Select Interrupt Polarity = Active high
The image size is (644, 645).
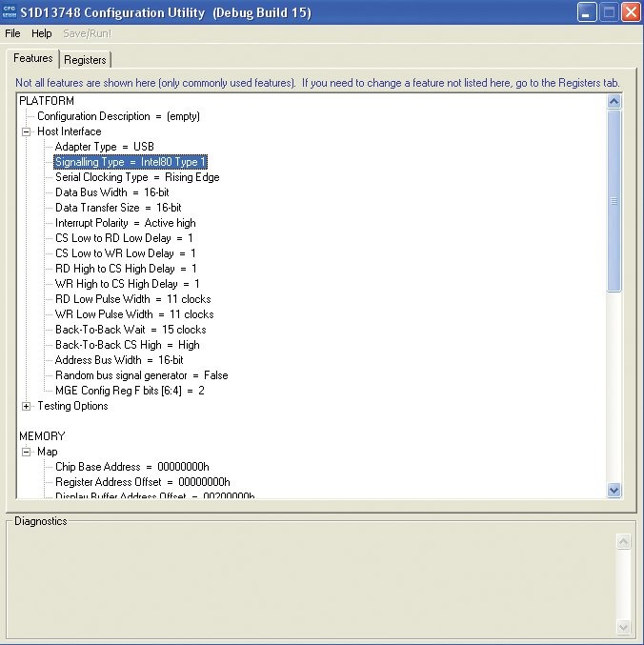(x=126, y=223)
